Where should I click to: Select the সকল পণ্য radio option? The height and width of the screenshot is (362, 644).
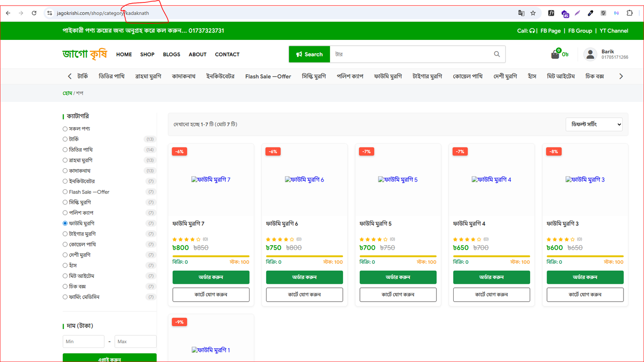(x=65, y=129)
